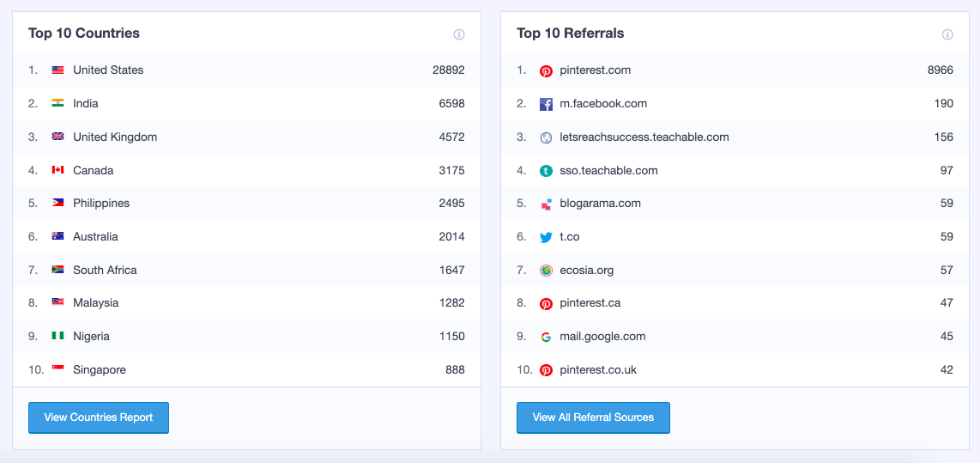
Task: Click the Twitter bird icon beside t.co
Action: coord(546,238)
